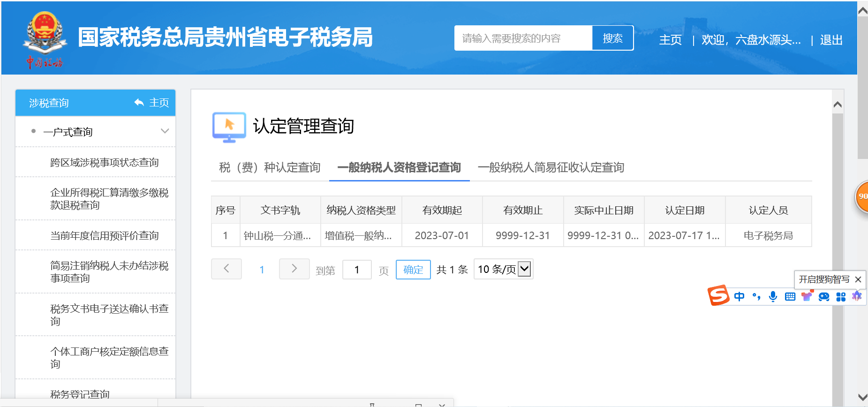Image resolution: width=868 pixels, height=407 pixels.
Task: Click the Sogou AI writing pen icon
Action: click(857, 296)
